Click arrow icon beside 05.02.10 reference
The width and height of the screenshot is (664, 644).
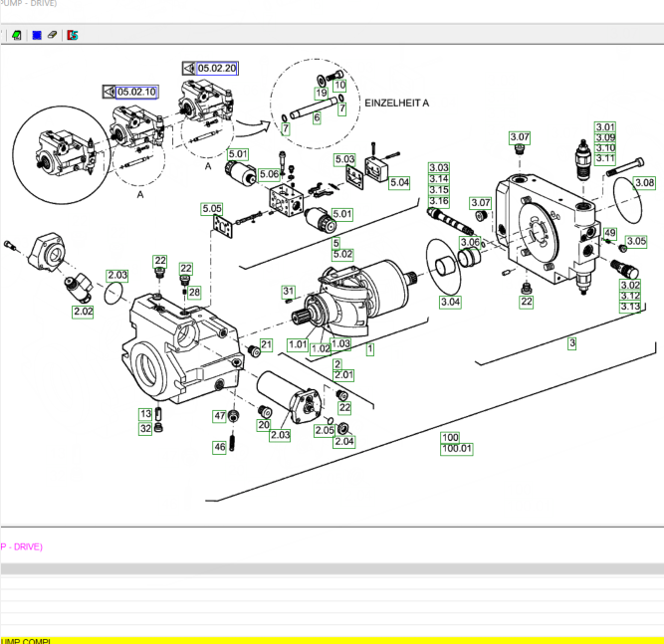click(x=109, y=92)
